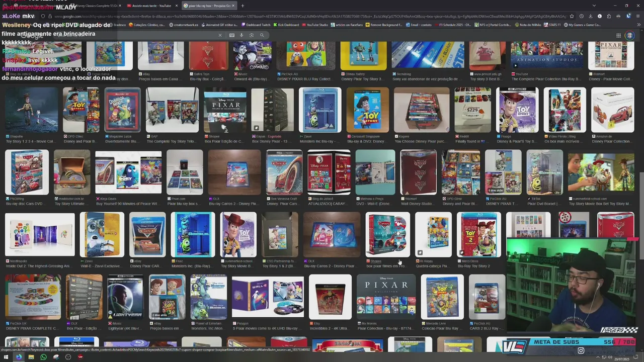Open Dashboard Twitch bookmark

coord(256,25)
